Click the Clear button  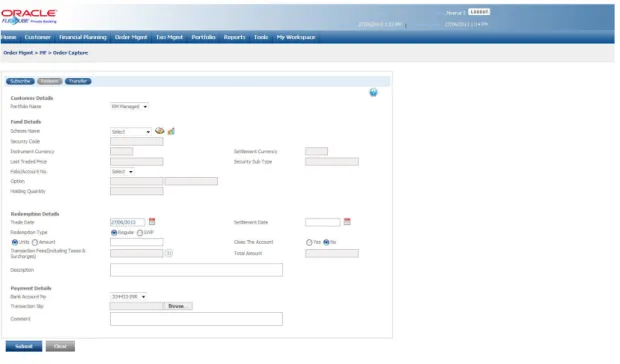pos(60,346)
